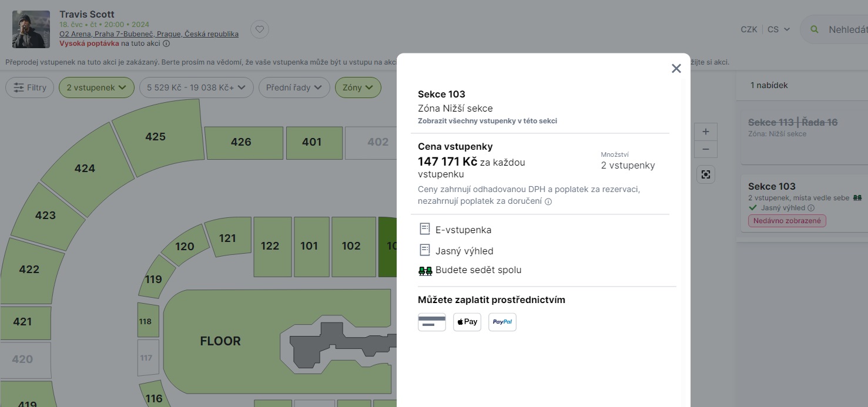Expand the 2 vstupenek quantity dropdown
Image resolution: width=868 pixels, height=407 pixels.
(96, 88)
